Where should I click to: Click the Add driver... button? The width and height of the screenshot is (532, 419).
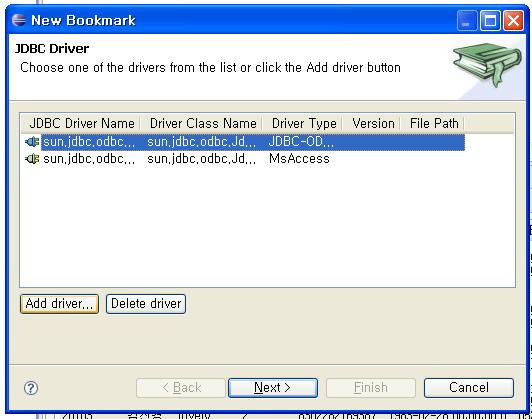pyautogui.click(x=59, y=304)
